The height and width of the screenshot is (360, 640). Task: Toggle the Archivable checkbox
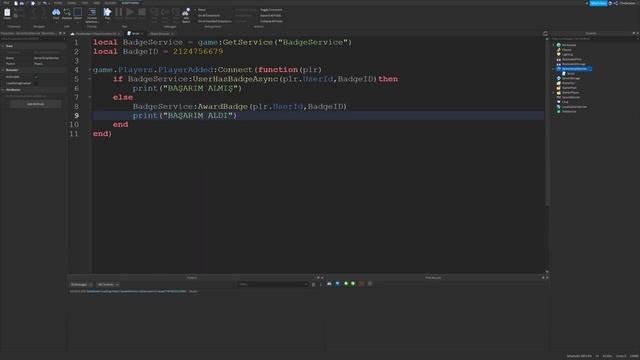click(36, 77)
